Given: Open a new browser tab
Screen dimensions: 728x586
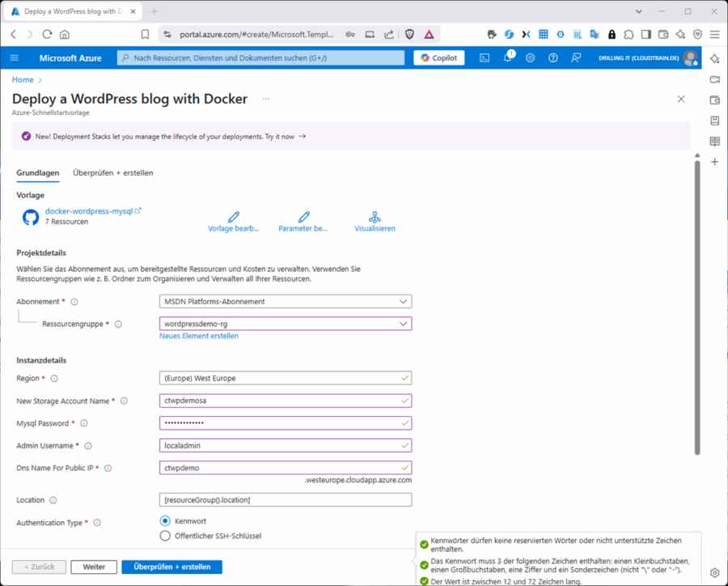Looking at the screenshot, I should click(x=154, y=11).
